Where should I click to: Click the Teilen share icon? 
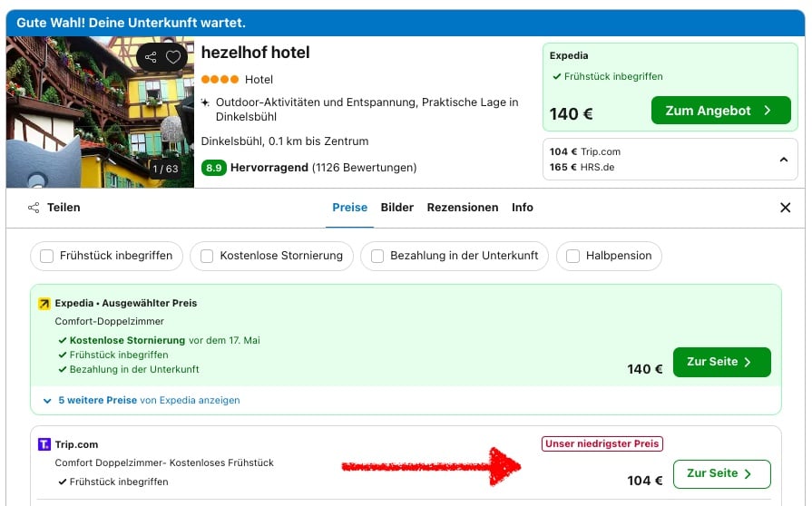point(34,208)
